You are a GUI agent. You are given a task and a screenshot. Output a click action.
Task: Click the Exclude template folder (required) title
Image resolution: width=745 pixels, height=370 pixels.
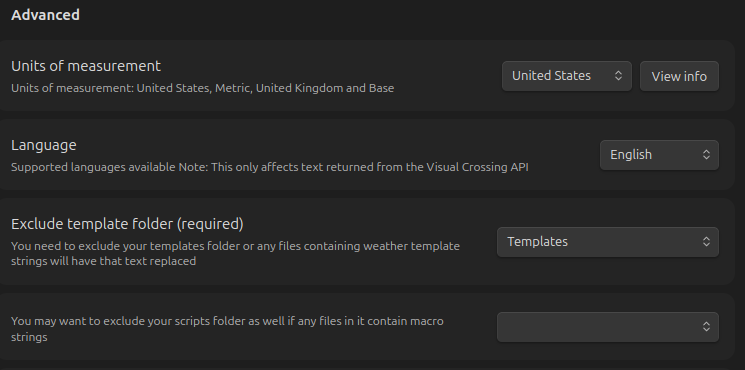click(127, 224)
